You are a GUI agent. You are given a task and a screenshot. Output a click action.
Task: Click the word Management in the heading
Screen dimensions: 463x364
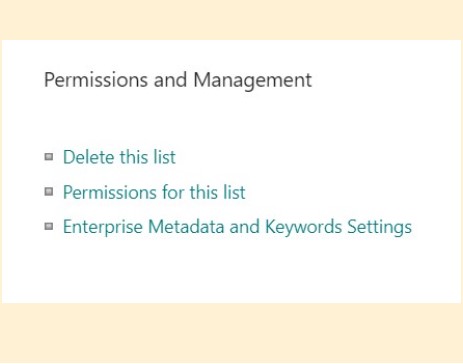click(253, 81)
